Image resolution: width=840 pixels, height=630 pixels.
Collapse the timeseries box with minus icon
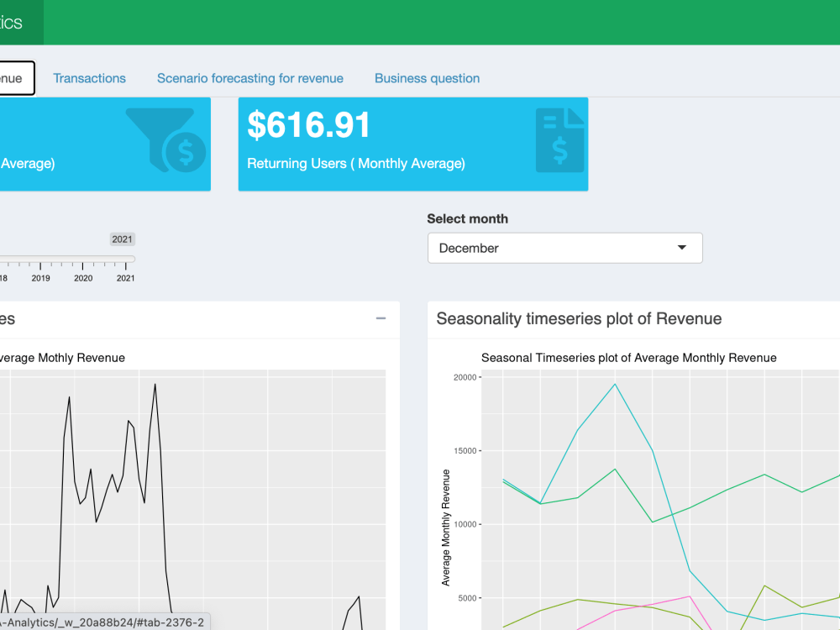(381, 318)
